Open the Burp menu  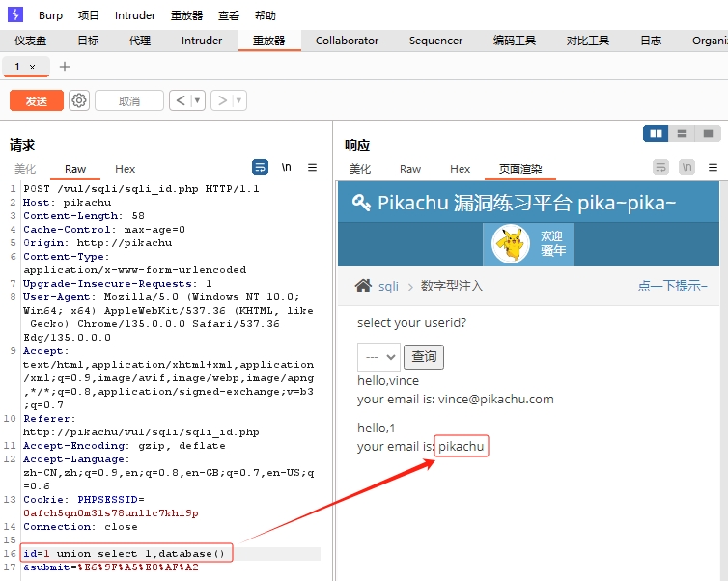(50, 15)
